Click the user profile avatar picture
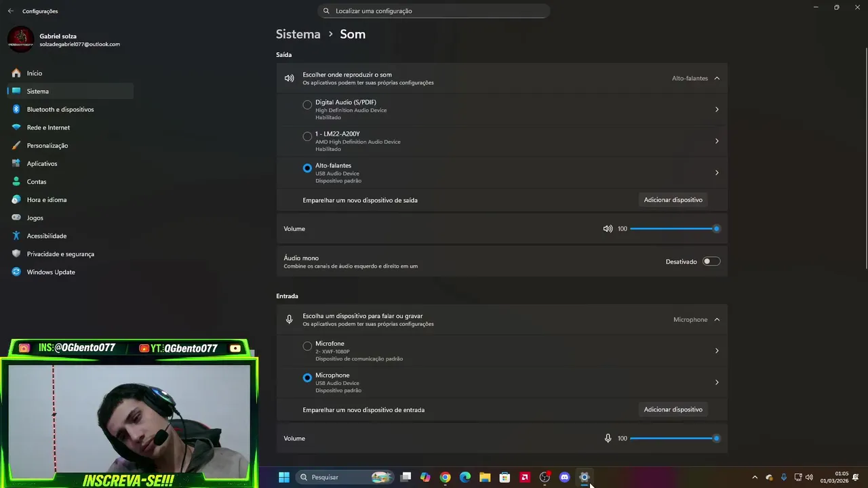 [x=20, y=39]
